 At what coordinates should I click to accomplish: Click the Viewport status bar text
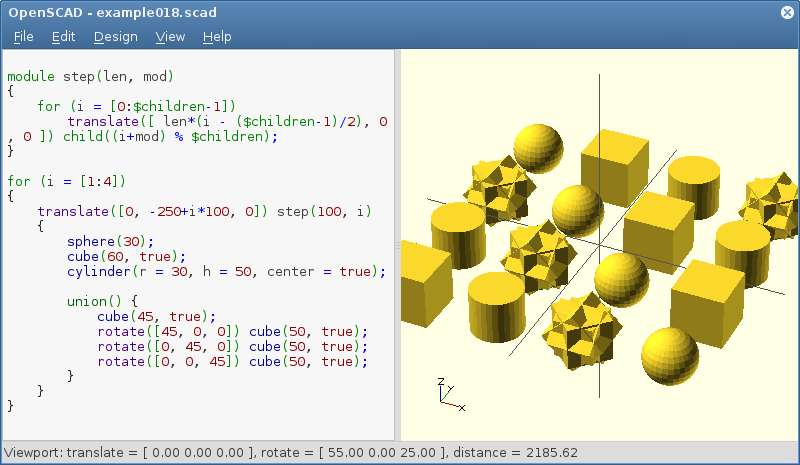pyautogui.click(x=291, y=452)
